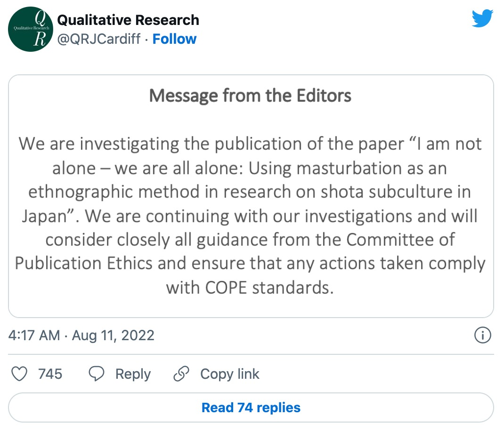Click the 745 likes count
This screenshot has height=431, width=504.
(50, 374)
